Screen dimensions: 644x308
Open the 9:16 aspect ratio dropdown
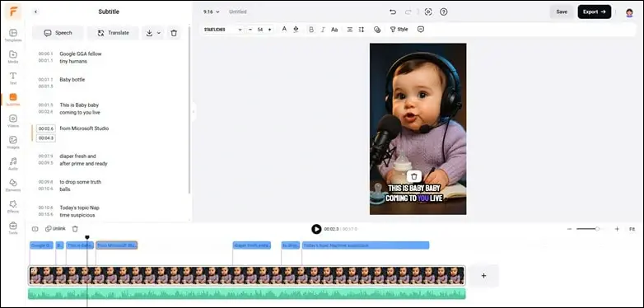point(211,12)
